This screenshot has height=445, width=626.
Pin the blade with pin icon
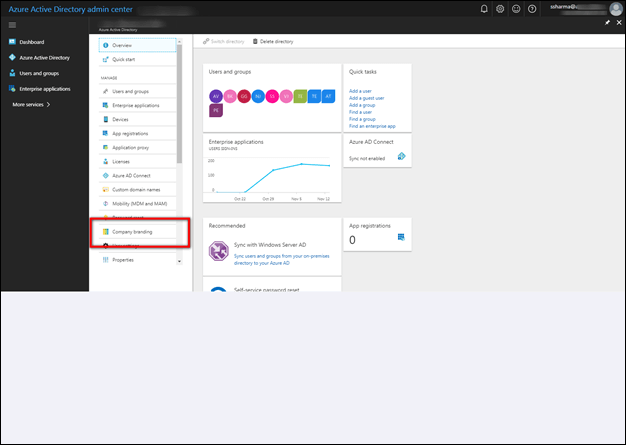(x=607, y=23)
